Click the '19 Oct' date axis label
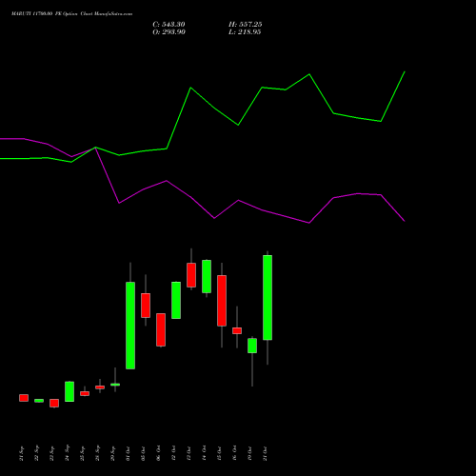 coord(249,453)
